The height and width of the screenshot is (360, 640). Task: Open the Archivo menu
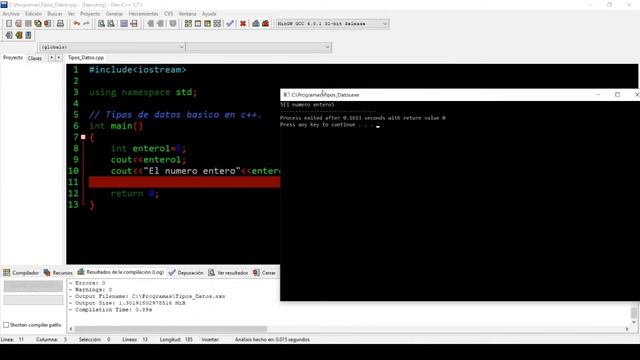[11, 14]
